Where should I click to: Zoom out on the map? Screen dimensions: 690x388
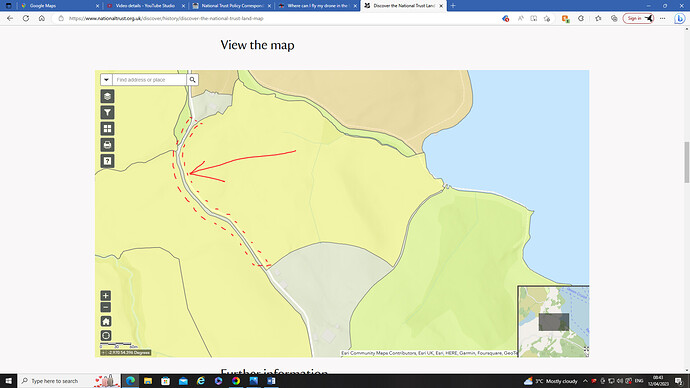pos(106,307)
